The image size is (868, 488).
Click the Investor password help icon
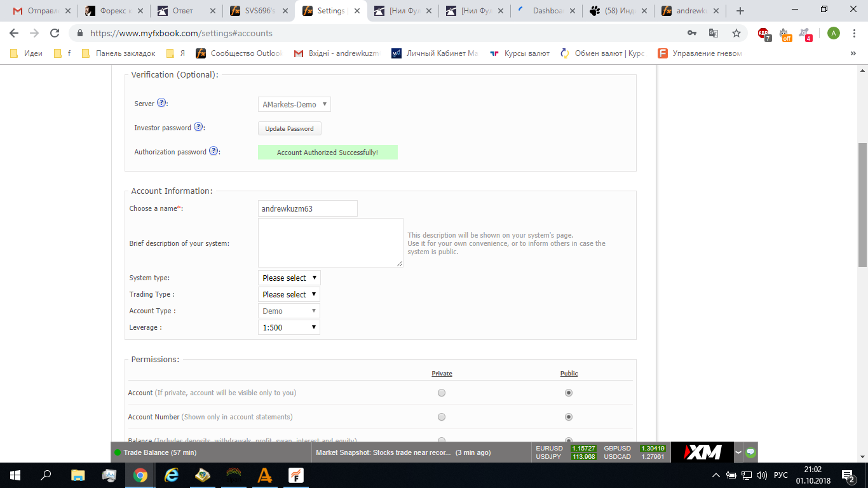198,127
